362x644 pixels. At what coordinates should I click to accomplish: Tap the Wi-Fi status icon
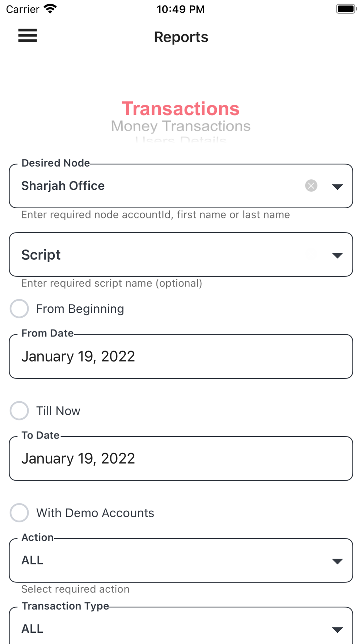(50, 9)
